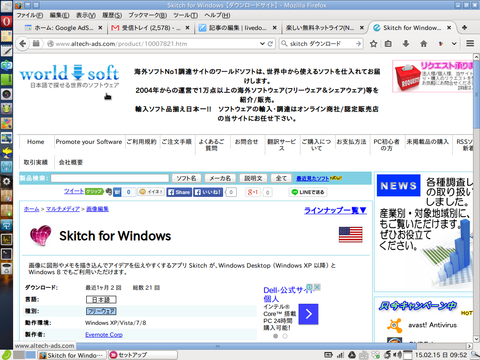Click the ソフト名 search button
480x360 pixels.
(186, 178)
